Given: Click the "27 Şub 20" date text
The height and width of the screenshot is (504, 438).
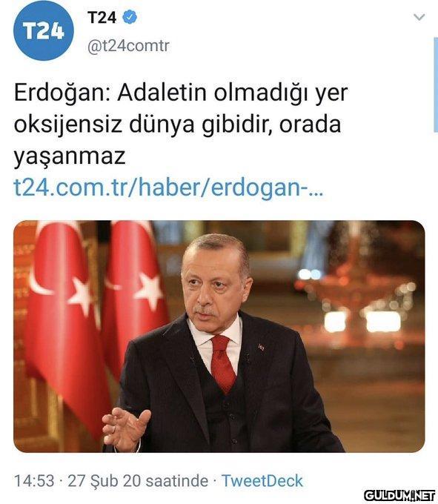Looking at the screenshot, I should [x=104, y=481].
